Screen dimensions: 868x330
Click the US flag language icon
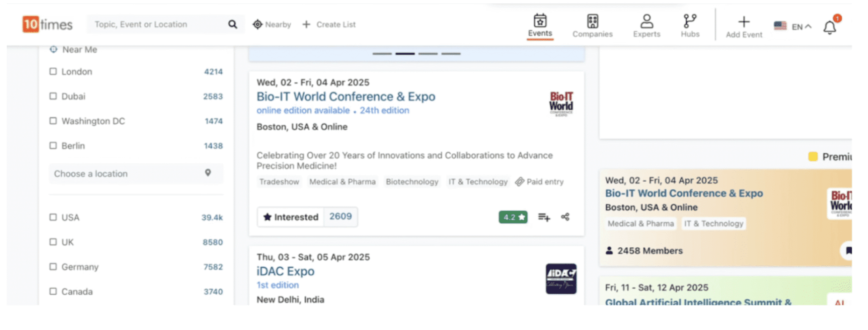(780, 26)
